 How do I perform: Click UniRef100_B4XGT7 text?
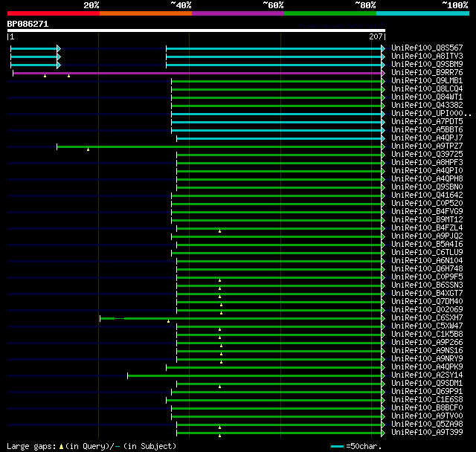pyautogui.click(x=427, y=294)
